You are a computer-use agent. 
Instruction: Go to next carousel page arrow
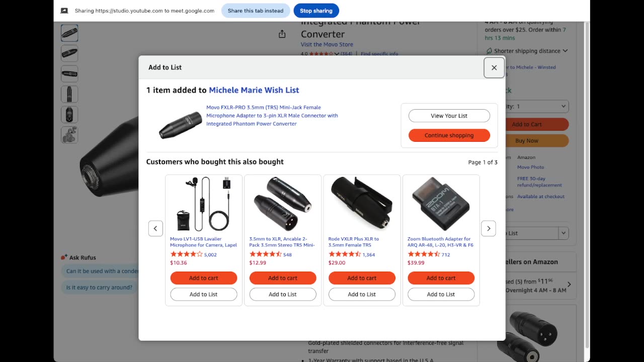(488, 228)
